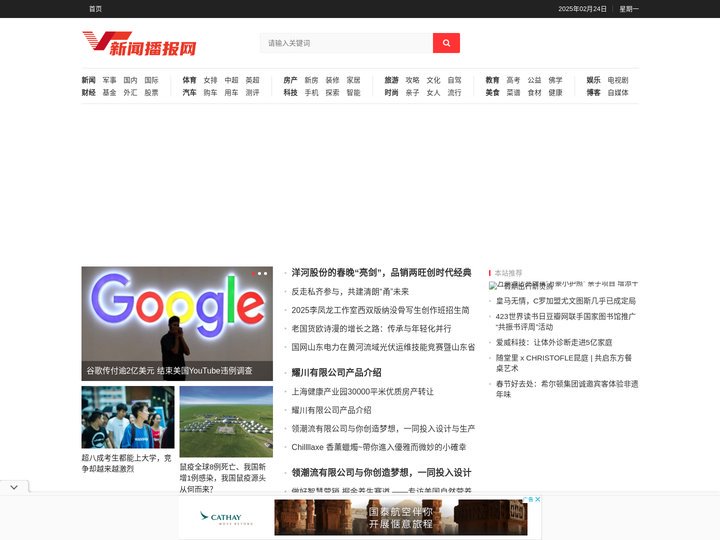The width and height of the screenshot is (720, 540).
Task: Open the 房产 category
Action: coord(290,80)
